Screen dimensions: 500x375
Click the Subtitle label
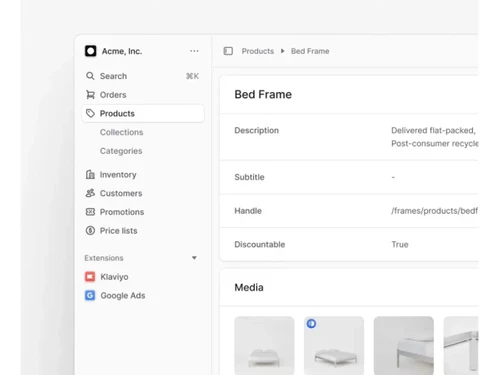(x=249, y=177)
